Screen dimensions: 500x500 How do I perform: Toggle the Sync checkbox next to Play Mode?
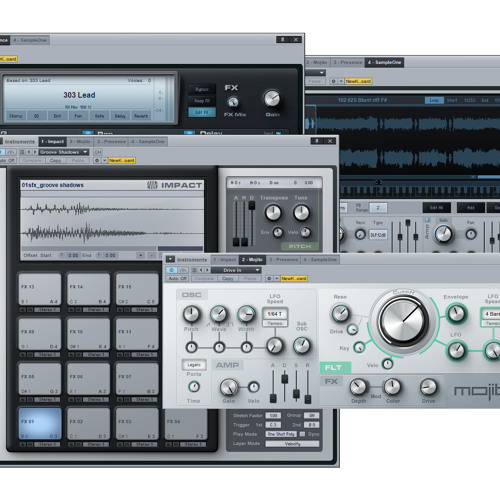point(302,434)
